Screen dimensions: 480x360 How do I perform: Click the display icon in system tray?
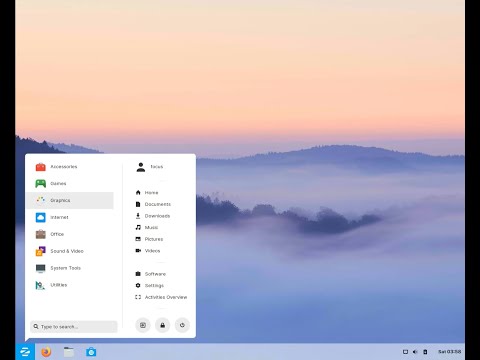(405, 352)
